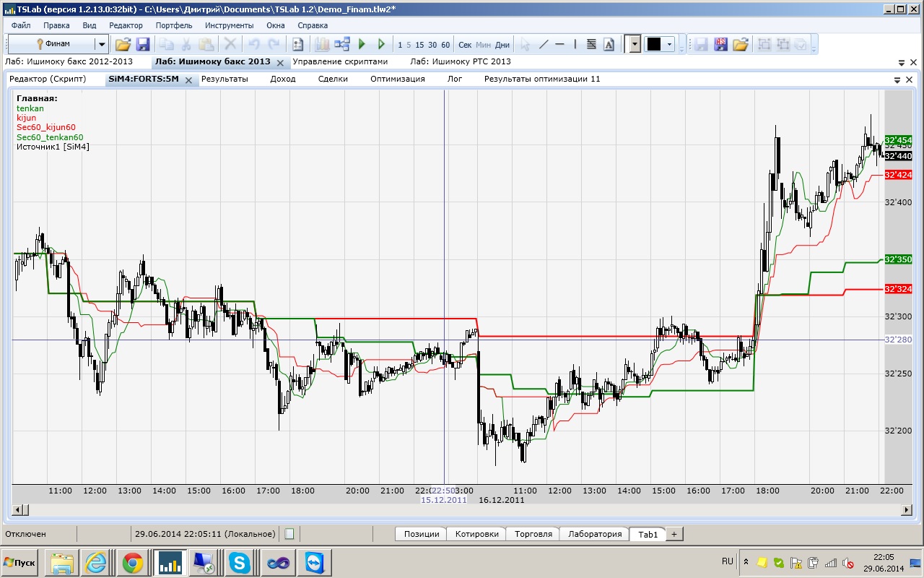This screenshot has height=578, width=924.
Task: Click the blue floppy save icon
Action: click(142, 44)
